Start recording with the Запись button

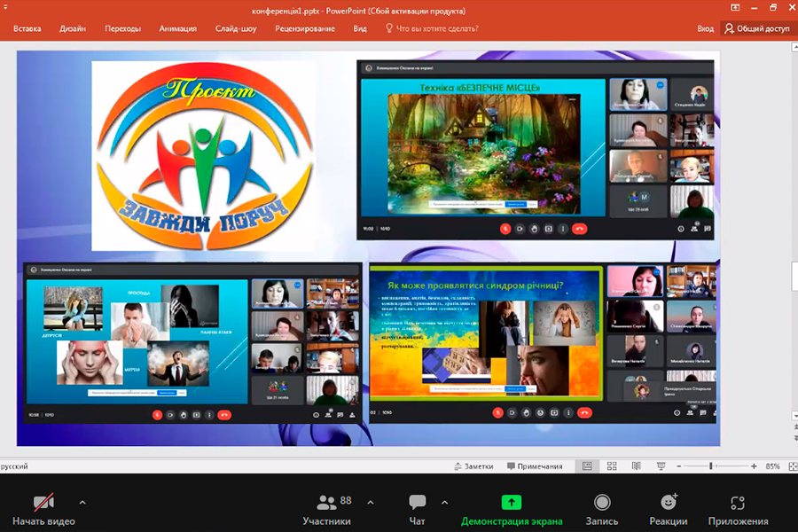(x=602, y=504)
